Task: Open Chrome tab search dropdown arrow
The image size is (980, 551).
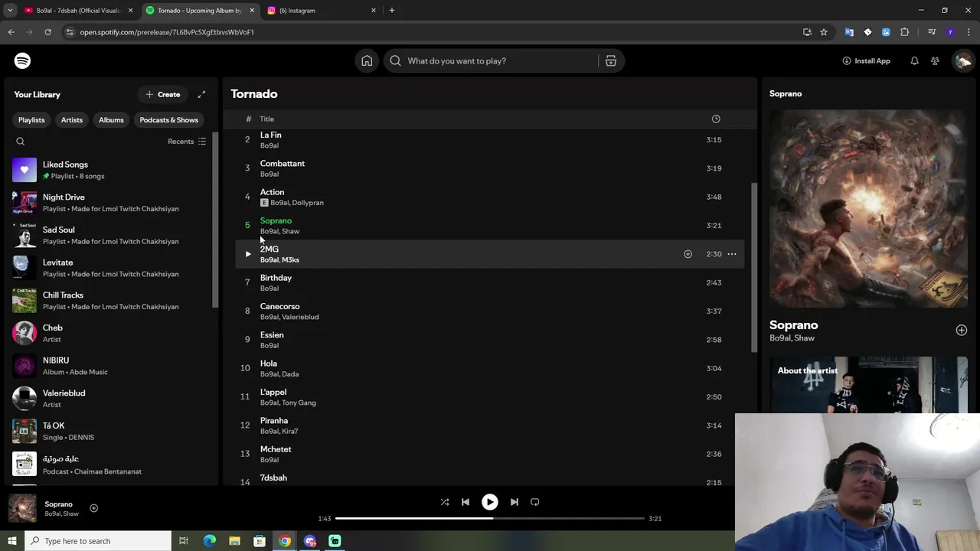Action: click(10, 11)
